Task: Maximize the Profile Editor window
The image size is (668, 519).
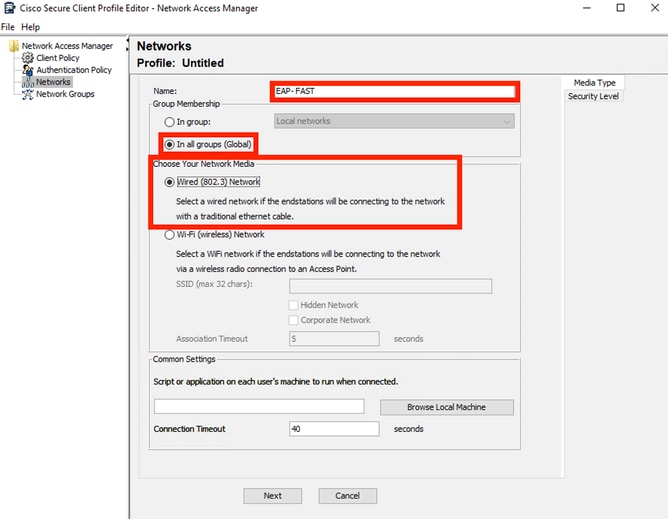Action: point(620,8)
